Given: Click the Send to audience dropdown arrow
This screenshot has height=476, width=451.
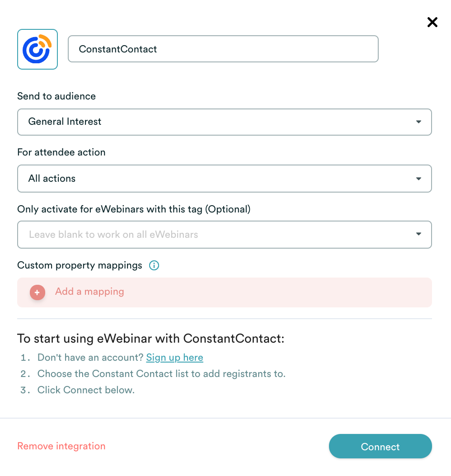Looking at the screenshot, I should (x=418, y=122).
